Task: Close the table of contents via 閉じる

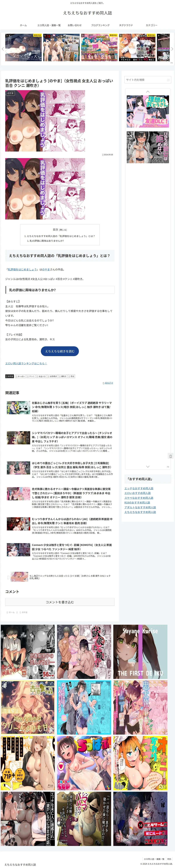Action: click(x=63, y=230)
